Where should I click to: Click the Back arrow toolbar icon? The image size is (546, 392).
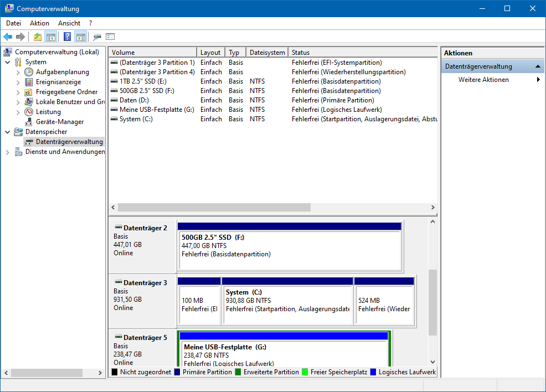pyautogui.click(x=8, y=37)
